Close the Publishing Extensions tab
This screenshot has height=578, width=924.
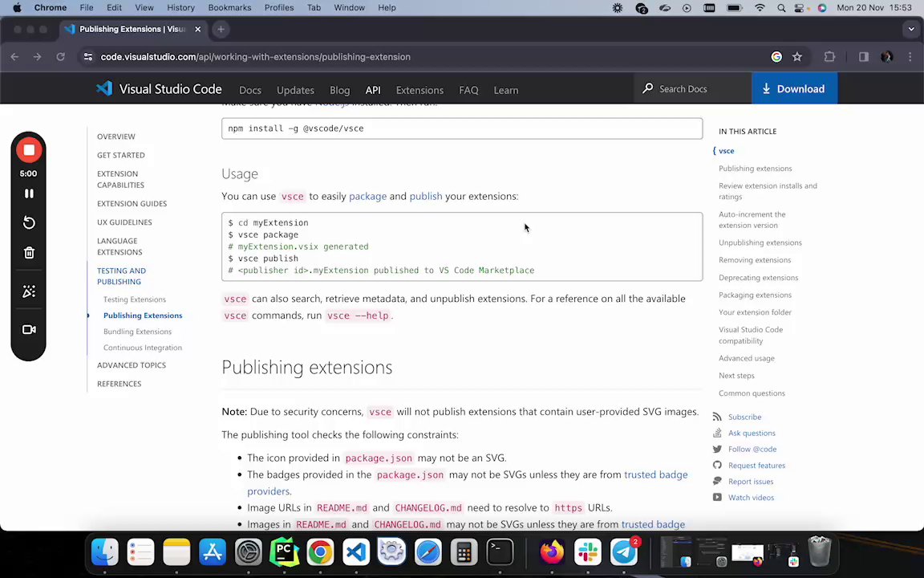coord(197,29)
